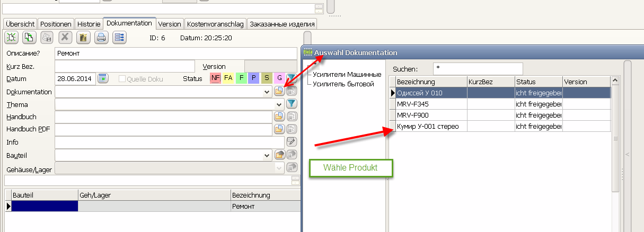Click the printer toolbar icon

click(101, 37)
